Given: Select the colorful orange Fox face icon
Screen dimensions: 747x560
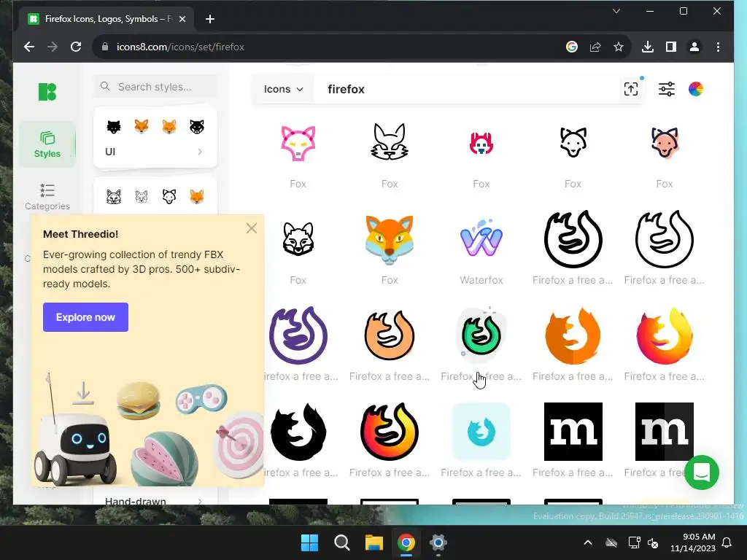Looking at the screenshot, I should 390,239.
